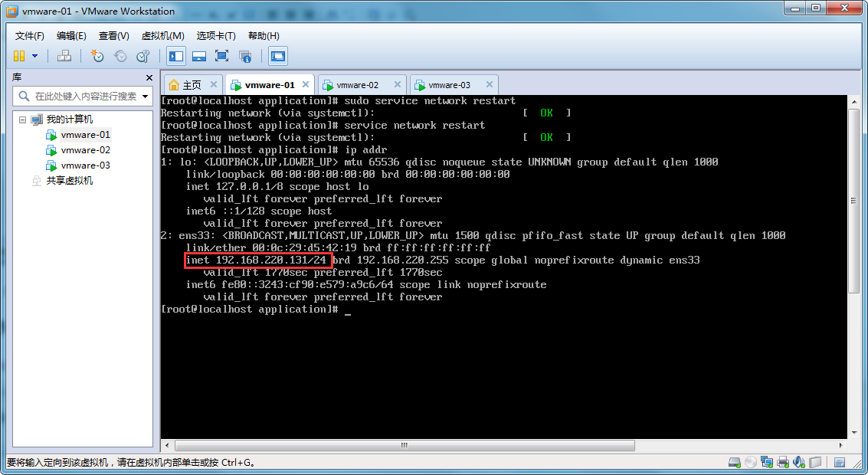Click the status bar hint about Ctrl+G
The height and width of the screenshot is (475, 868).
click(131, 462)
